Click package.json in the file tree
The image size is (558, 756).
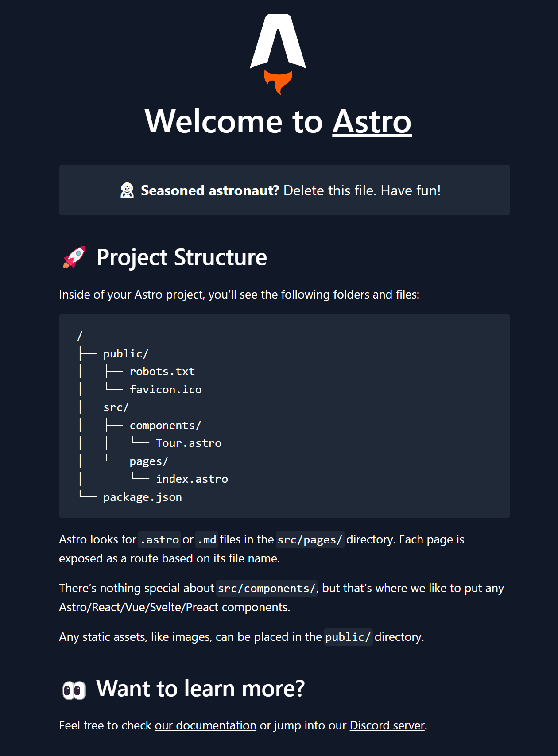(x=142, y=497)
